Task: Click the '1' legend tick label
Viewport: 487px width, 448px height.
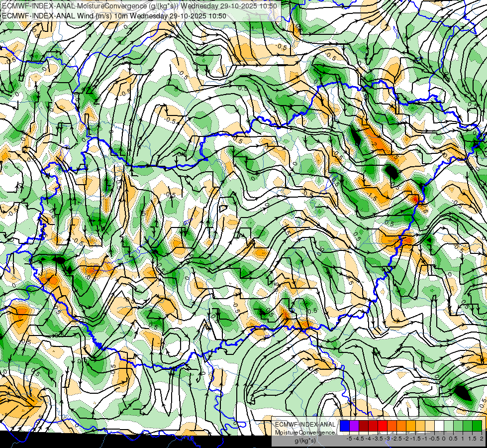Action: (x=463, y=439)
